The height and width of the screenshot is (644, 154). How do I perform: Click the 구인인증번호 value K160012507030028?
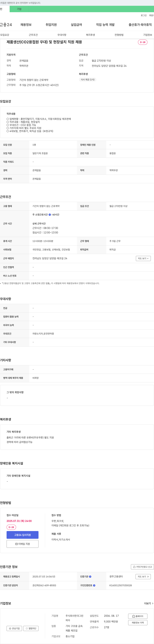120,585
